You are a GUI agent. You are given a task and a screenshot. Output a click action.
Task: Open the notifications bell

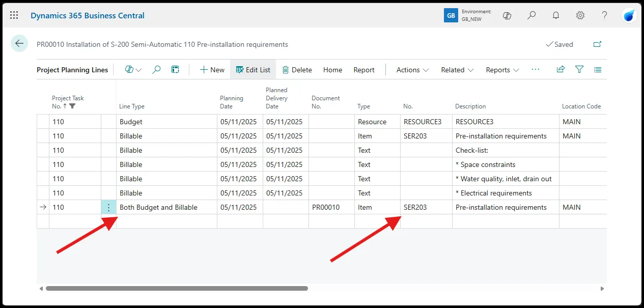click(x=556, y=15)
